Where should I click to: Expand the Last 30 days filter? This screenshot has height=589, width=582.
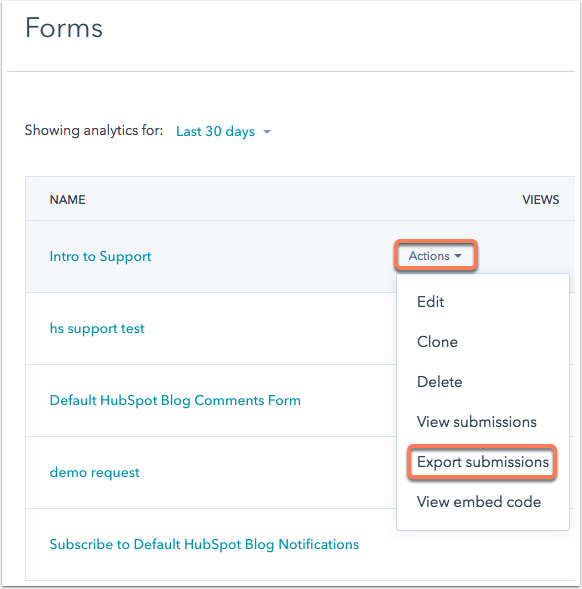click(223, 131)
